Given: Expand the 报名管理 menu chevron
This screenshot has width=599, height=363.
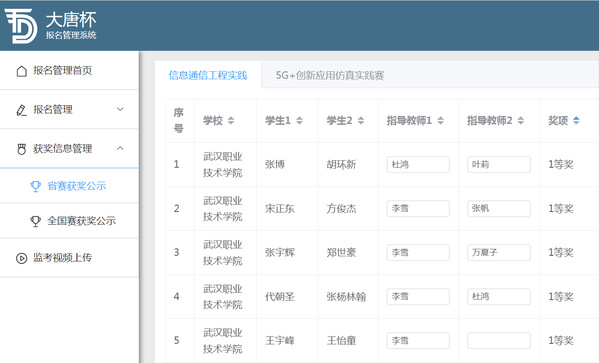Looking at the screenshot, I should click(x=120, y=110).
